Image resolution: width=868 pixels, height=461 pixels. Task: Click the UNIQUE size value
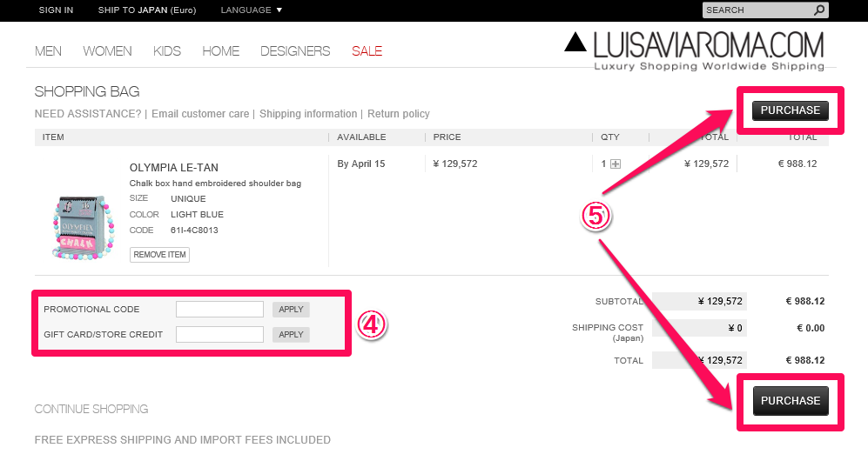[188, 198]
